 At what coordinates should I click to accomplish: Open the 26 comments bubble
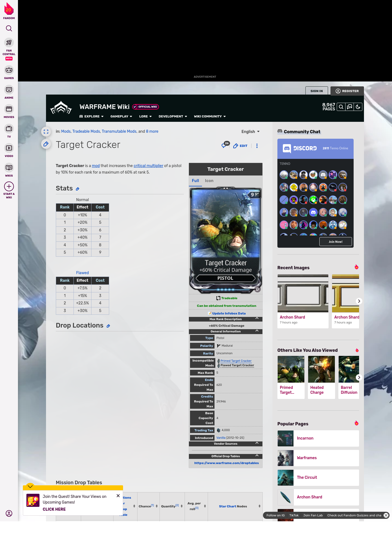(x=225, y=145)
